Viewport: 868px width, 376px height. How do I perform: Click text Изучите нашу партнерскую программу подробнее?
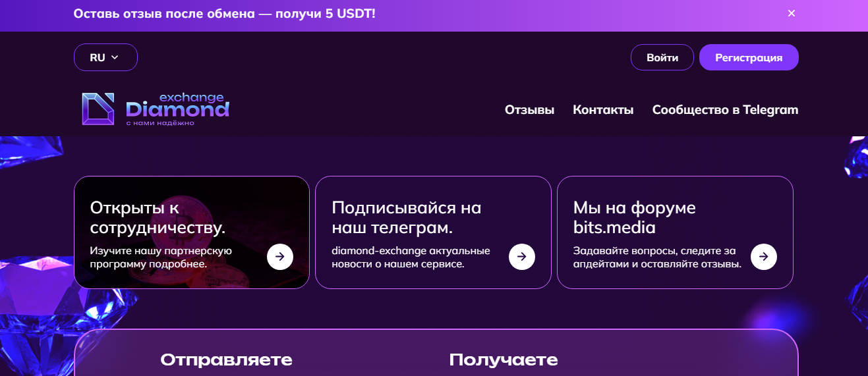161,257
